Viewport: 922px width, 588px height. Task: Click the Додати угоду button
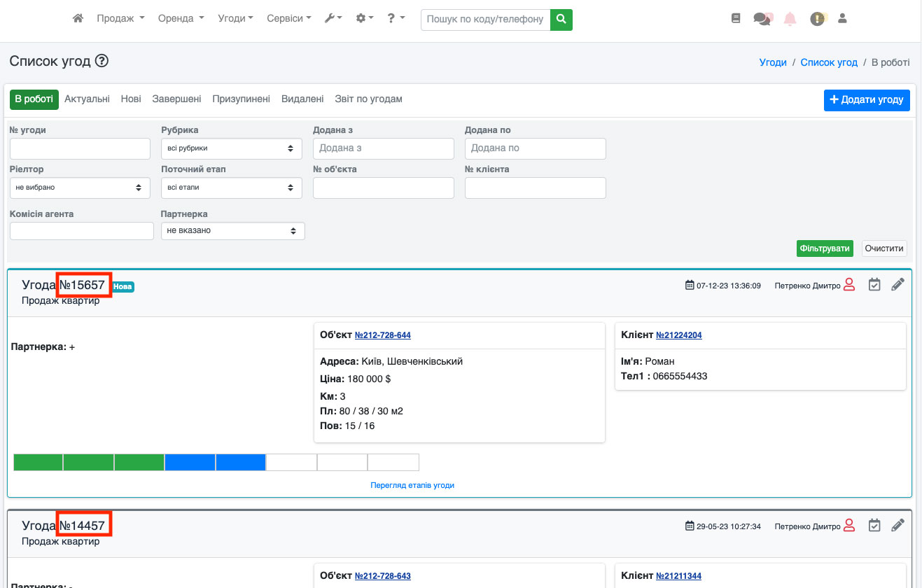pos(866,100)
